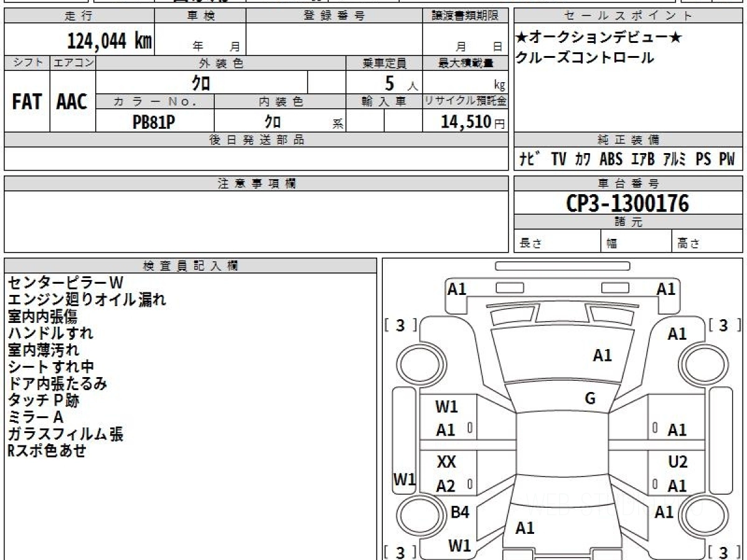Select the color number PB81P
Screen dimensions: 747x560
[154, 122]
